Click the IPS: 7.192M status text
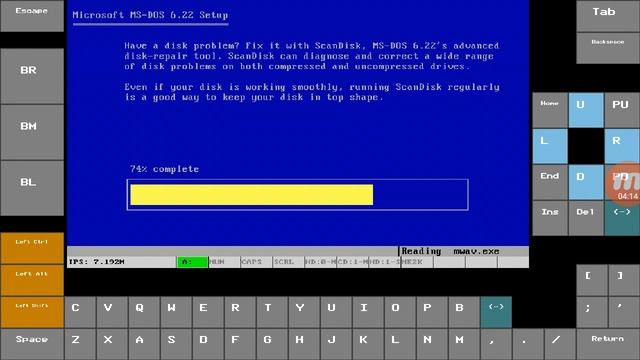Screen dimensions: 640x360 97,262
